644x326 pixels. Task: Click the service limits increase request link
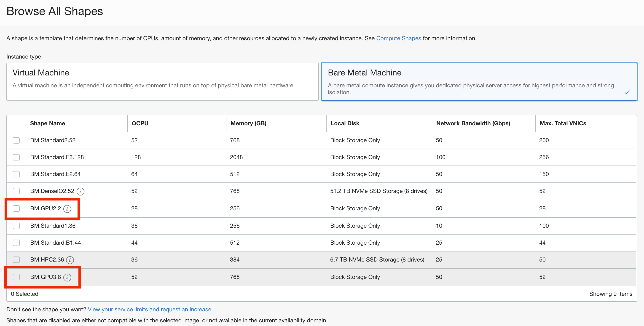(150, 309)
